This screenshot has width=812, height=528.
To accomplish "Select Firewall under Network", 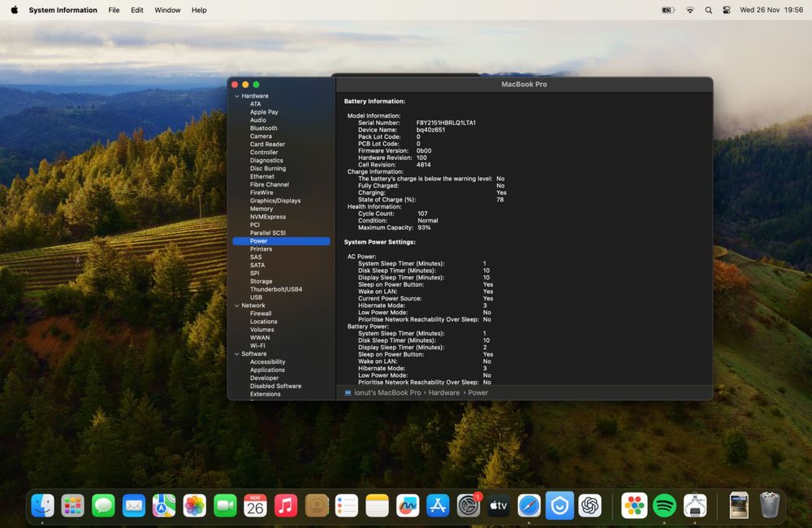I will 261,314.
